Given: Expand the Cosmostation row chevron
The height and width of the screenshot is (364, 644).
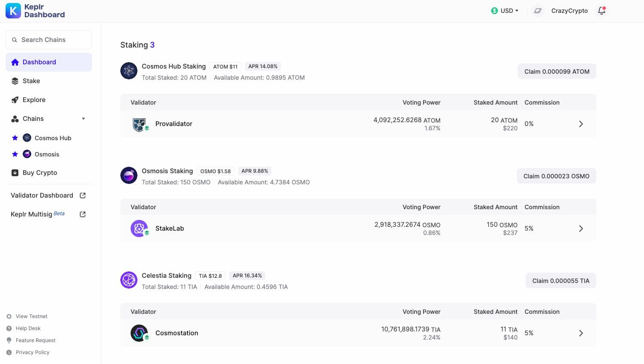Looking at the screenshot, I should point(581,333).
